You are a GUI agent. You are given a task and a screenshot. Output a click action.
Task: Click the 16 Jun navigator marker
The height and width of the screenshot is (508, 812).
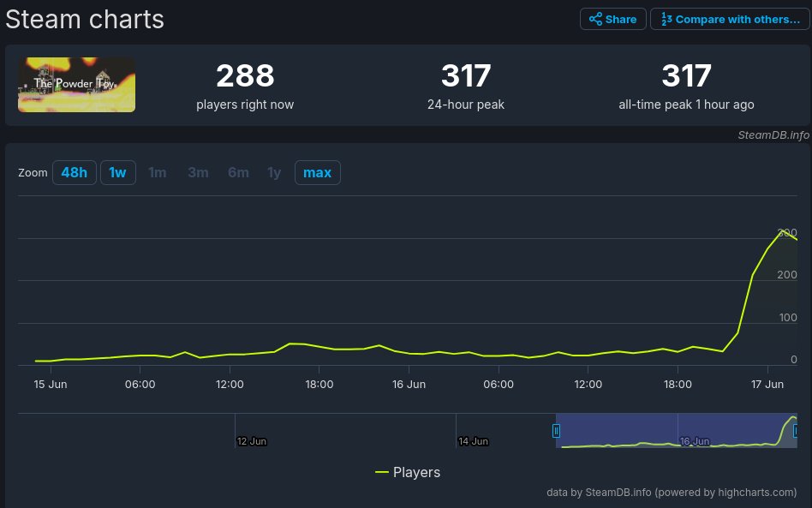point(695,441)
